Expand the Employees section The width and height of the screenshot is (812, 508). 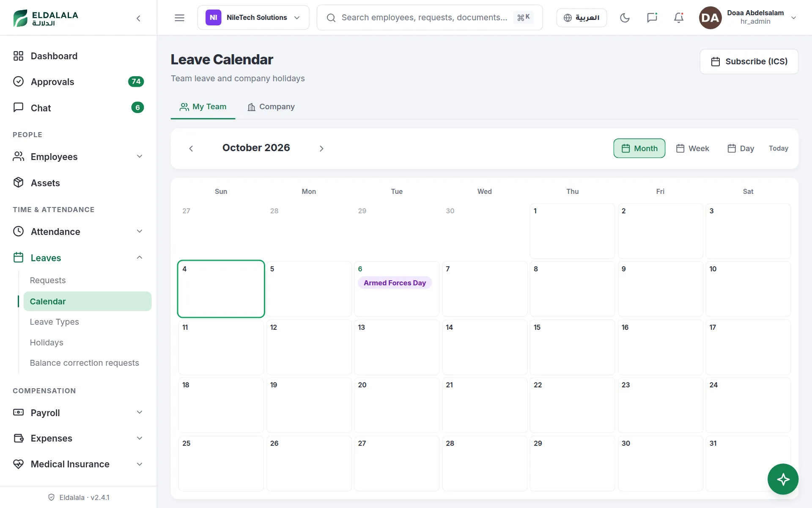coord(78,157)
